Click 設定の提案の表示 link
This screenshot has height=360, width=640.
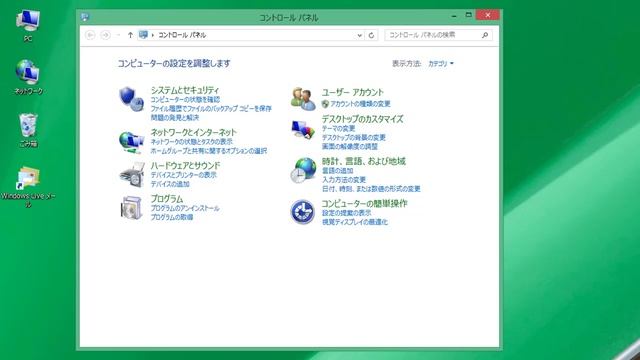[x=347, y=213]
